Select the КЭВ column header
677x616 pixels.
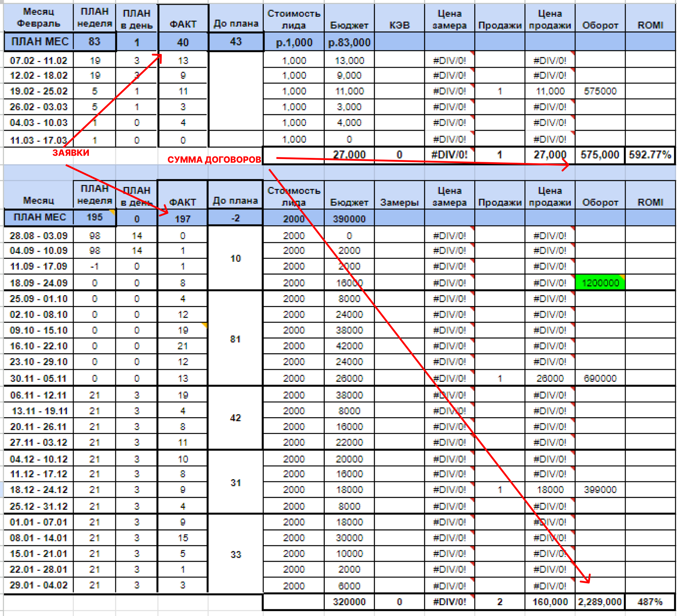(399, 25)
